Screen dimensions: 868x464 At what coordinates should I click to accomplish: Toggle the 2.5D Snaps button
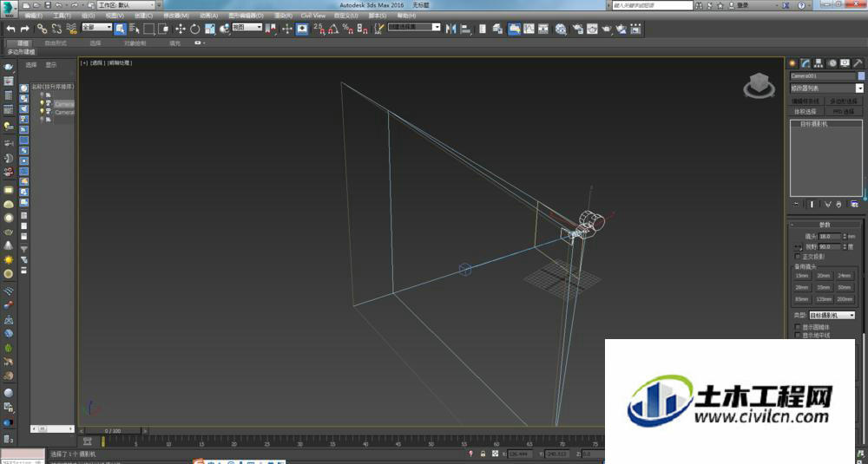click(319, 29)
